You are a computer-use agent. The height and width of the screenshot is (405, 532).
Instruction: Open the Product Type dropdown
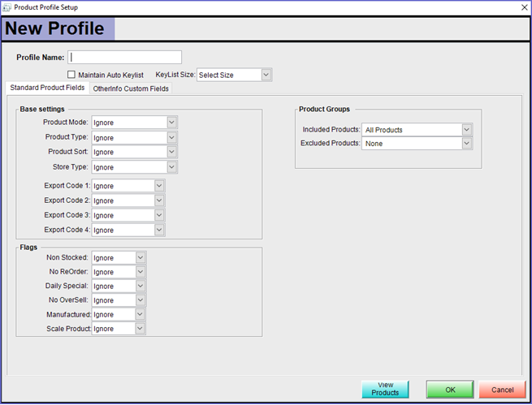pos(171,137)
